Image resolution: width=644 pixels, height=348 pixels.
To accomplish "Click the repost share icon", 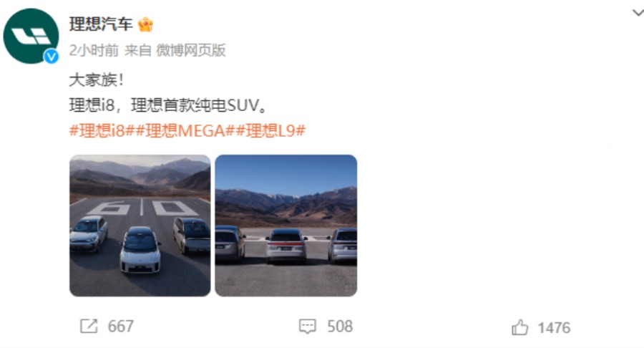I will point(89,327).
